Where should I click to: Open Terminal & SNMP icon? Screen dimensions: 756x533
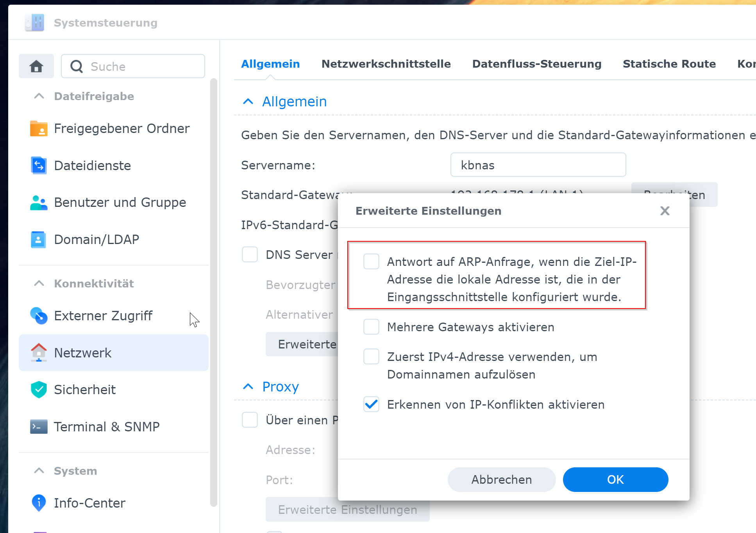coord(39,427)
